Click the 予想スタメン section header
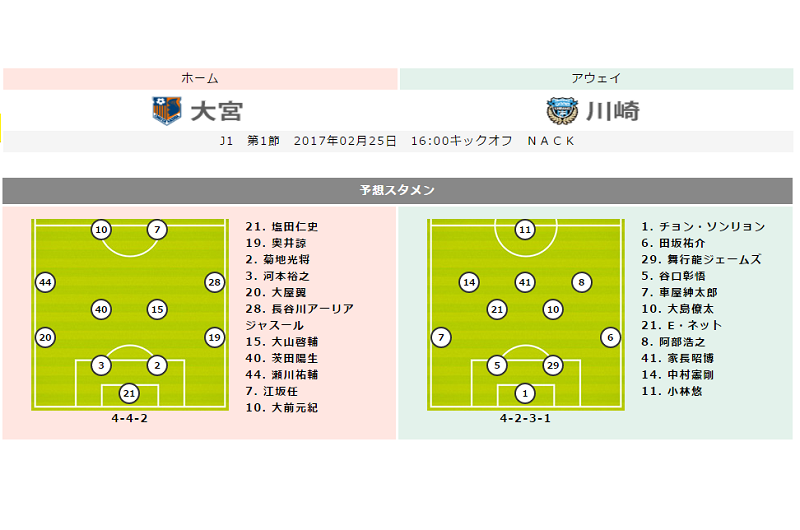Viewport: 800px width, 530px height. click(x=397, y=190)
